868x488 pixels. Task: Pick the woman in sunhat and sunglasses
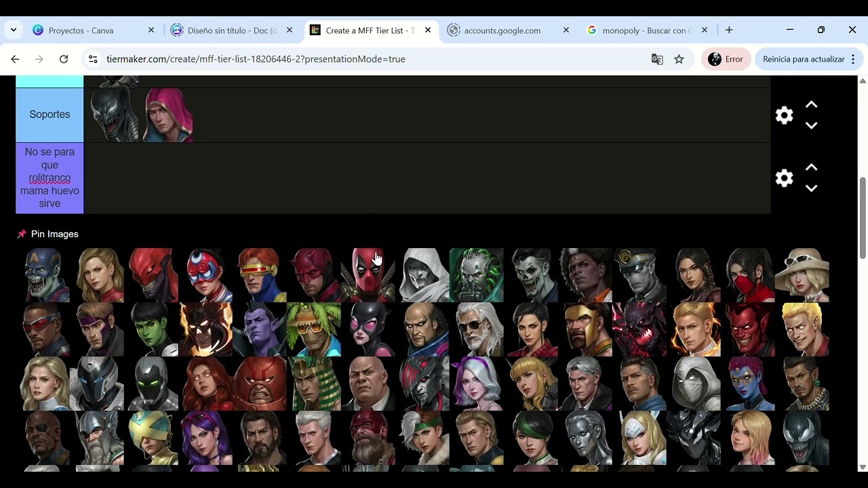click(803, 274)
